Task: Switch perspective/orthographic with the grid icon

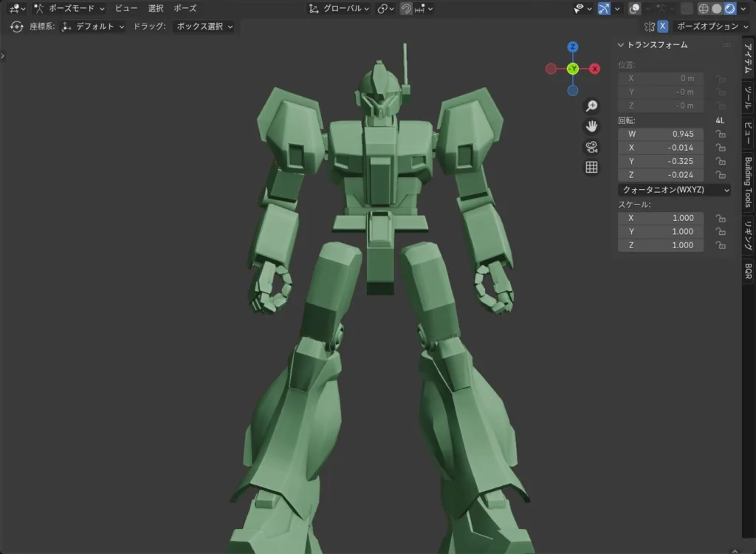Action: pos(591,167)
